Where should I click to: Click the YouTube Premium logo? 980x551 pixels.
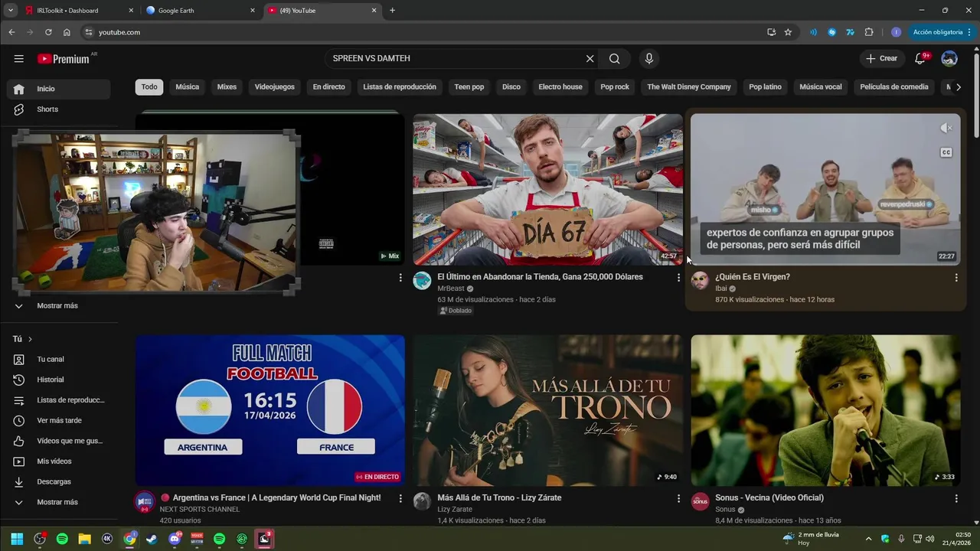point(64,59)
